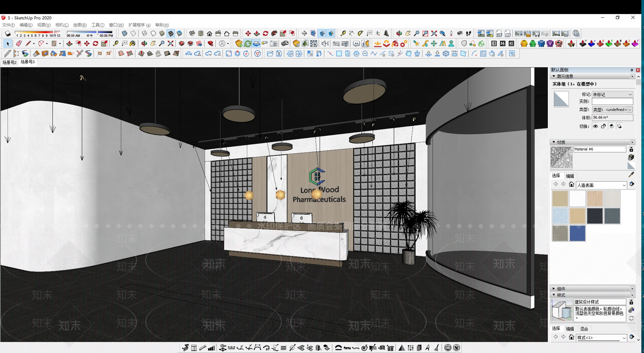
Task: Select the arrow Select tool
Action: (x=8, y=44)
